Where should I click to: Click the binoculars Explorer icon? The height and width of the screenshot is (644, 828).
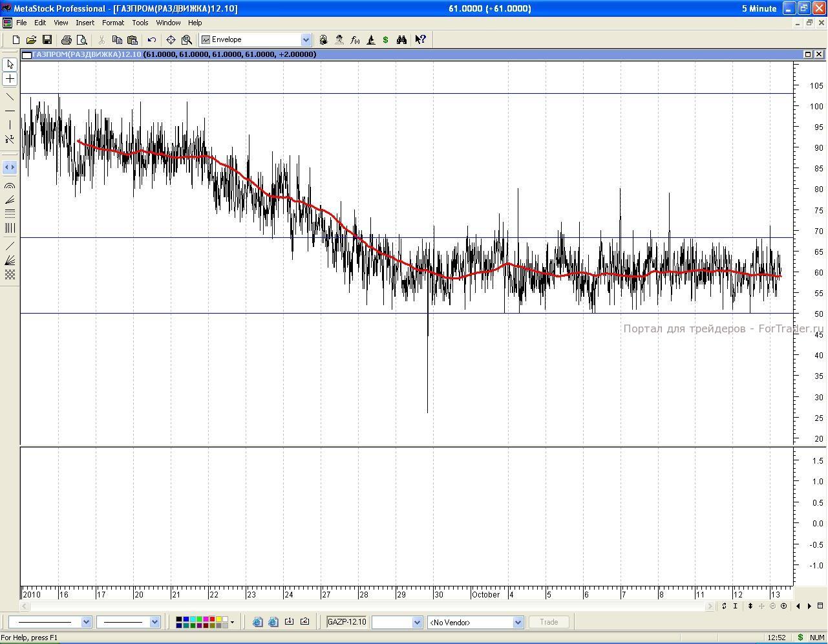pos(401,39)
